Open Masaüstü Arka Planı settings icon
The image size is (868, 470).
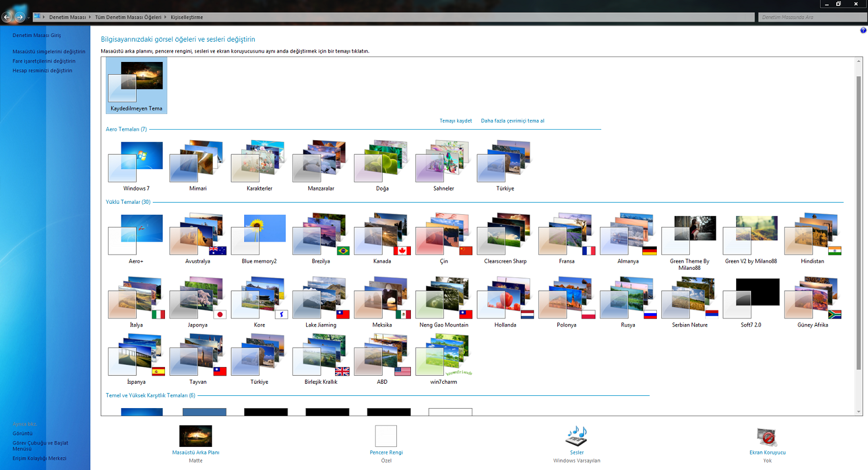pos(196,436)
